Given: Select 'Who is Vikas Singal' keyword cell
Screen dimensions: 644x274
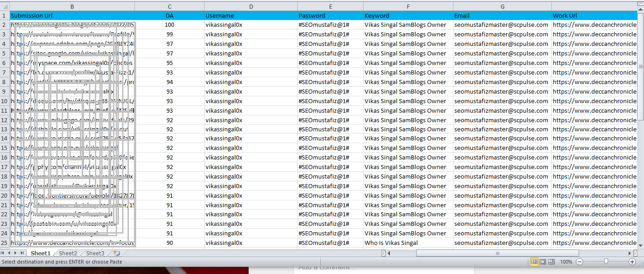Looking at the screenshot, I should [x=408, y=243].
